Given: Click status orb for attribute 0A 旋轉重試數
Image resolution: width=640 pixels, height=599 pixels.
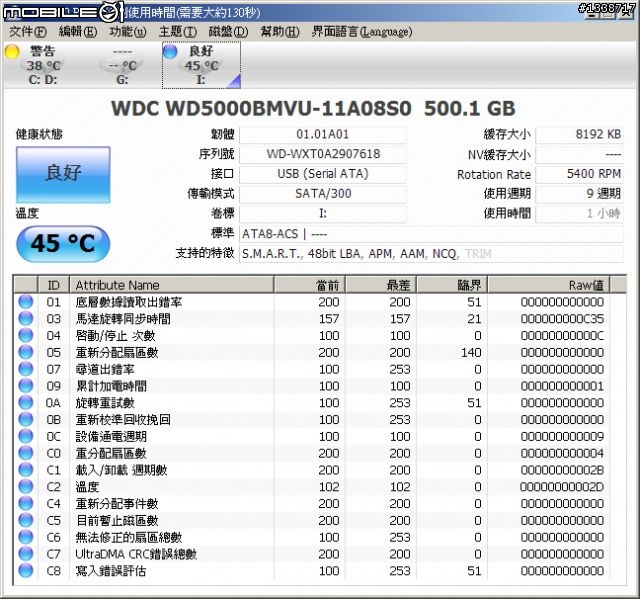Looking at the screenshot, I should click(25, 403).
